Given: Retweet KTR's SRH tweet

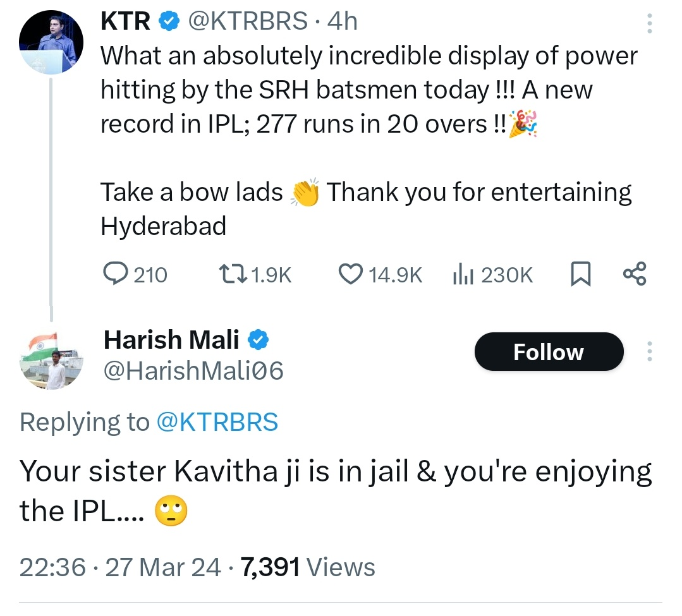Looking at the screenshot, I should tap(255, 274).
